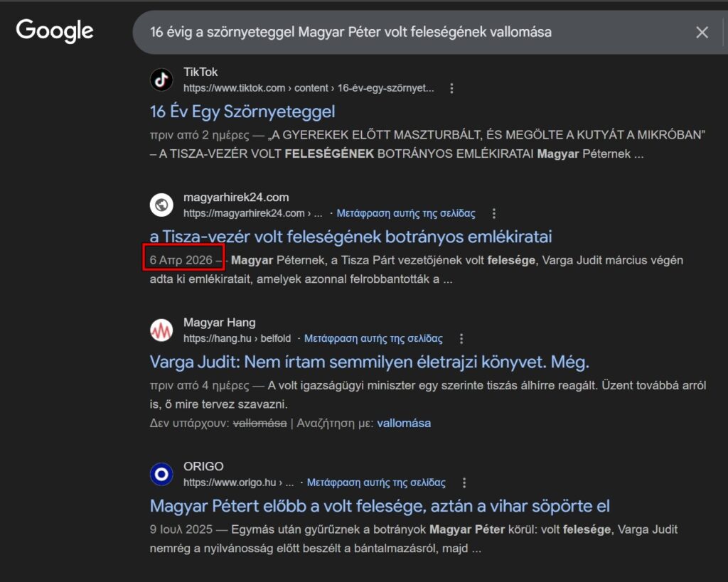Open the Tisza-vezér volt feleségének emlékiratai result

click(x=350, y=237)
